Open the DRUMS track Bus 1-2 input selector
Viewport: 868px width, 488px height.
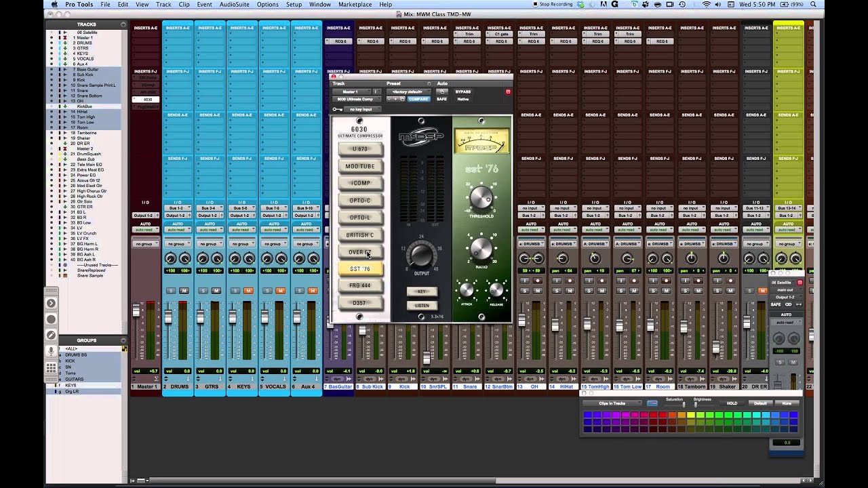pyautogui.click(x=178, y=208)
